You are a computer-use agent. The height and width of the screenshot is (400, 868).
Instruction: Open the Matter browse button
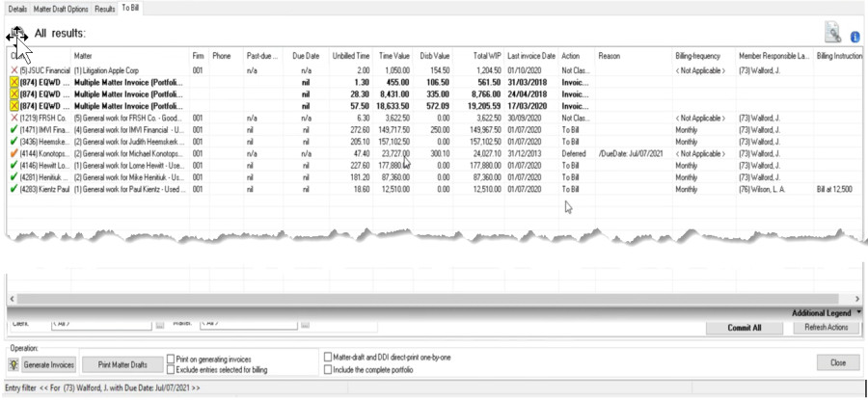coord(305,325)
